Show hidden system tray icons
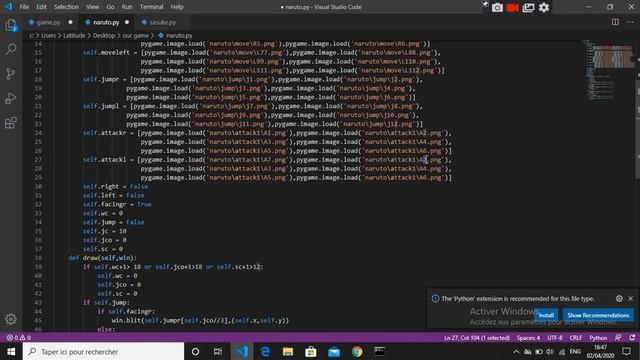Viewport: 640px width, 360px height. pos(516,351)
